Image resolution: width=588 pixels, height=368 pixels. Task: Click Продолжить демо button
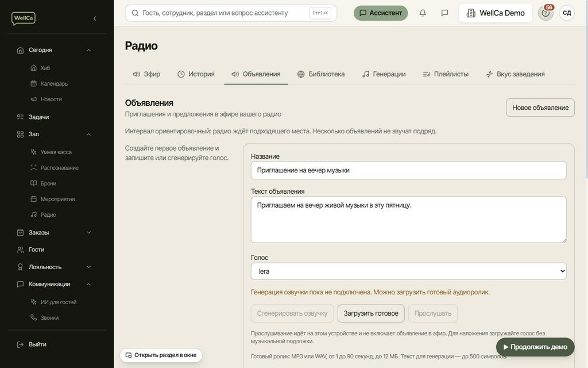tap(535, 347)
